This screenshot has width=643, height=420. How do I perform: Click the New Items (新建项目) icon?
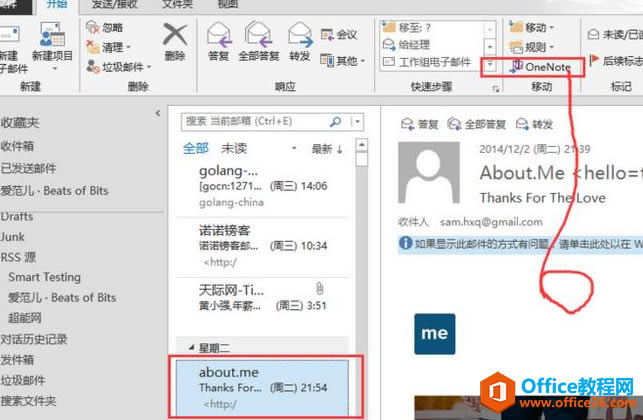[x=52, y=35]
